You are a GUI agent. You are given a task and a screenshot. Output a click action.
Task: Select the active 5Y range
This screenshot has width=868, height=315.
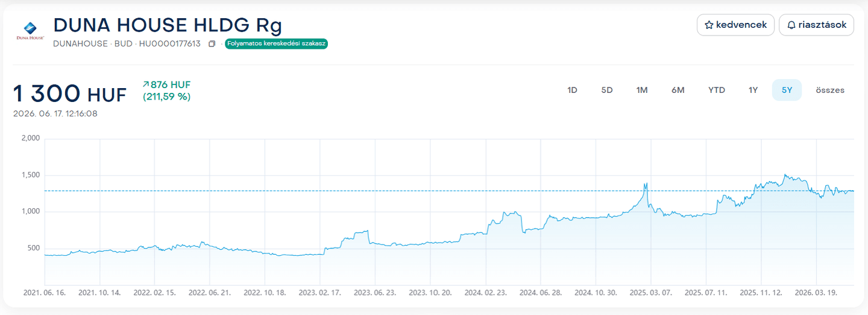787,90
